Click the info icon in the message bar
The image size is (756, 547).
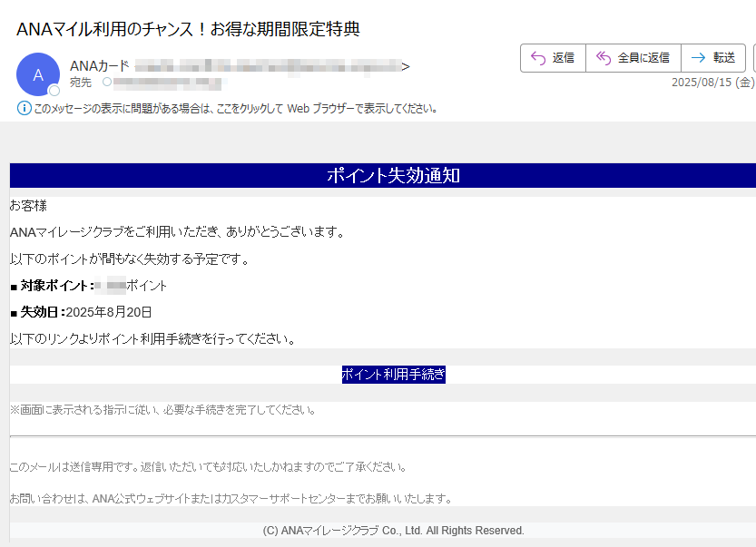coord(25,109)
